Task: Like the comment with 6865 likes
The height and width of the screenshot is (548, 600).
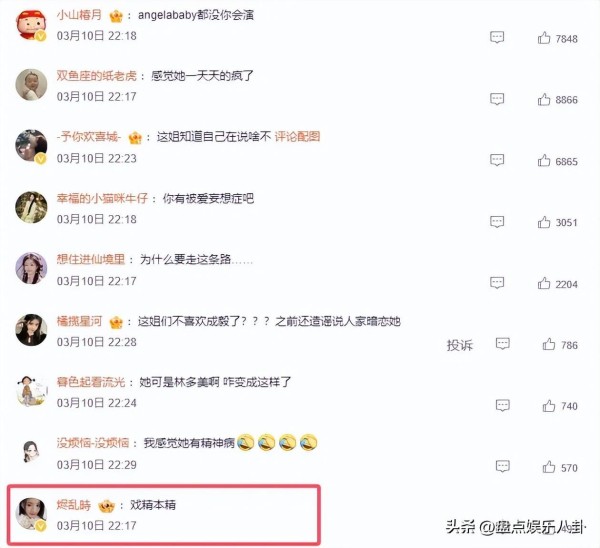Action: click(x=544, y=160)
